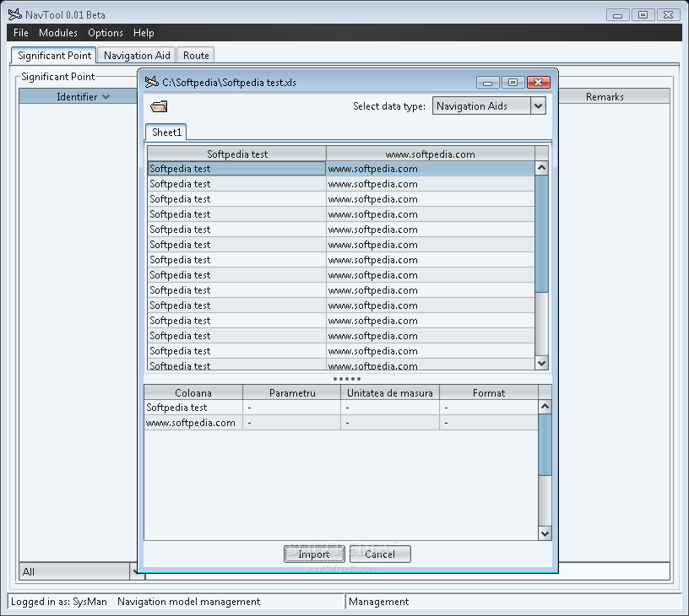Click the Coloana table scrollbar thumb

tap(545, 445)
